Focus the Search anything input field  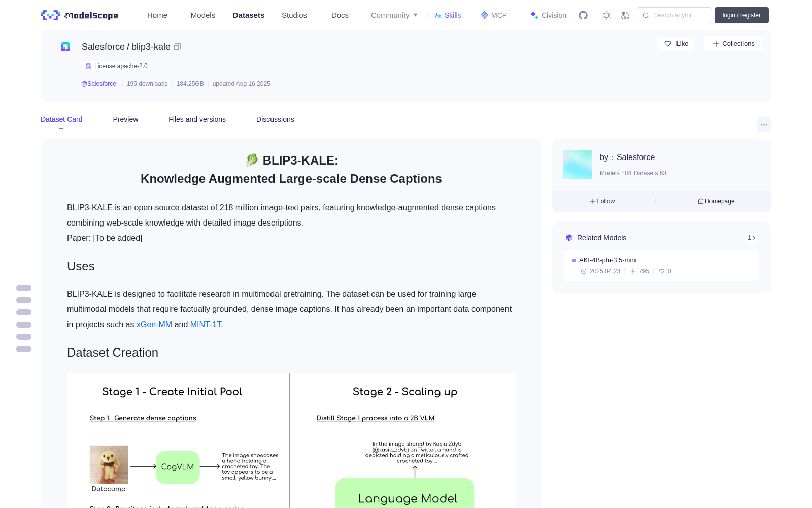coord(674,15)
